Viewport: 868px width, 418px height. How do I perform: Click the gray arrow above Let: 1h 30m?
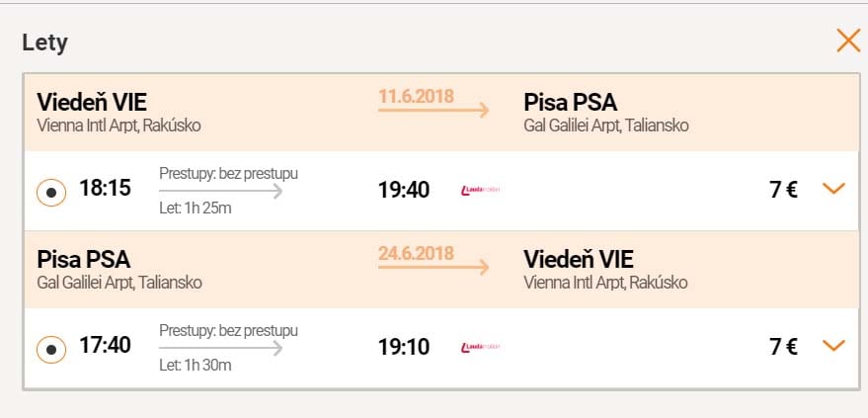tap(220, 348)
